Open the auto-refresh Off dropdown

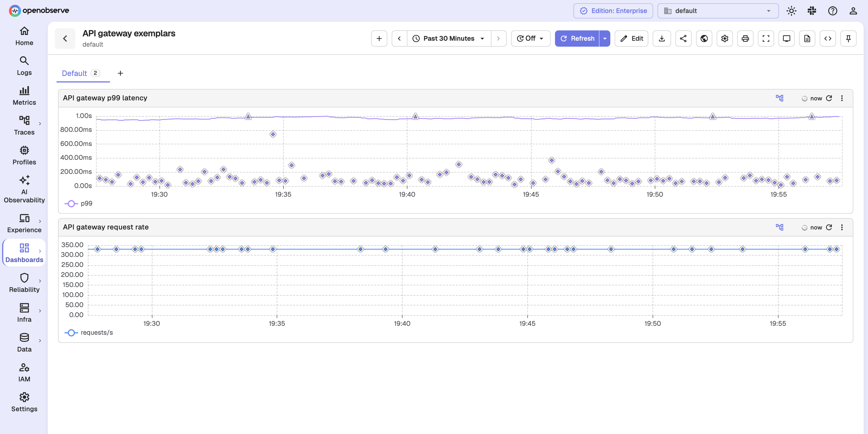point(530,39)
